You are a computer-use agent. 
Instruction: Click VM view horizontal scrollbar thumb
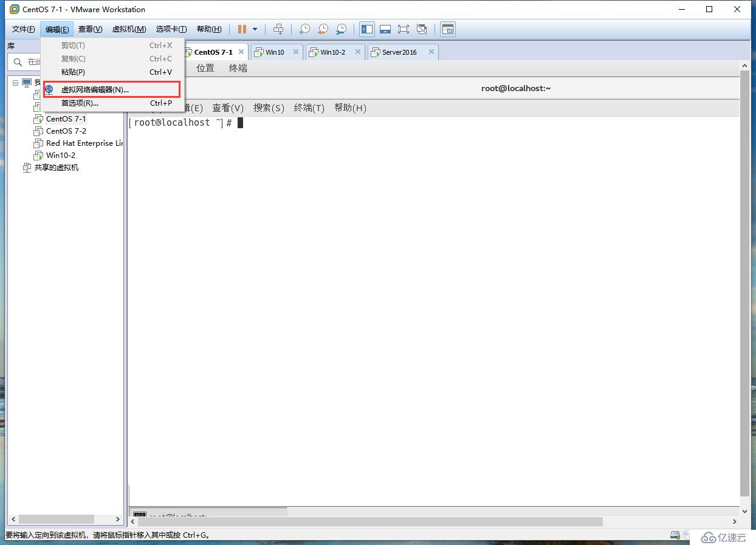[x=371, y=521]
